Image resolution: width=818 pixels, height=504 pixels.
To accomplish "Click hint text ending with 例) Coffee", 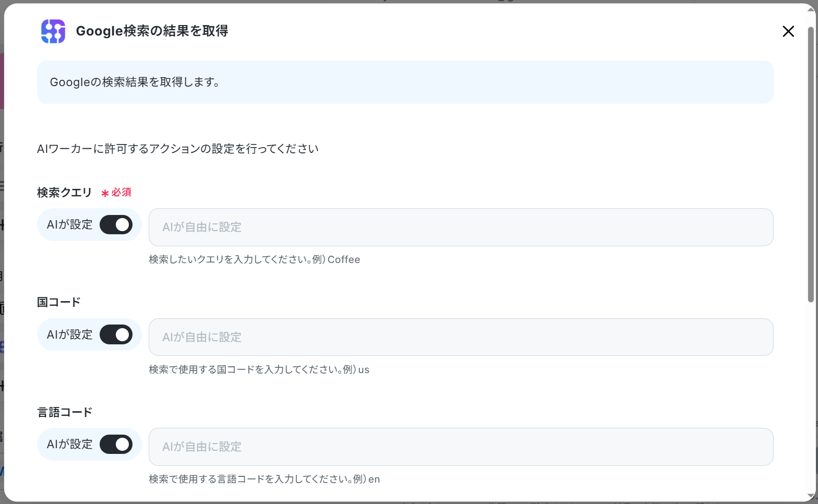I will pyautogui.click(x=255, y=260).
